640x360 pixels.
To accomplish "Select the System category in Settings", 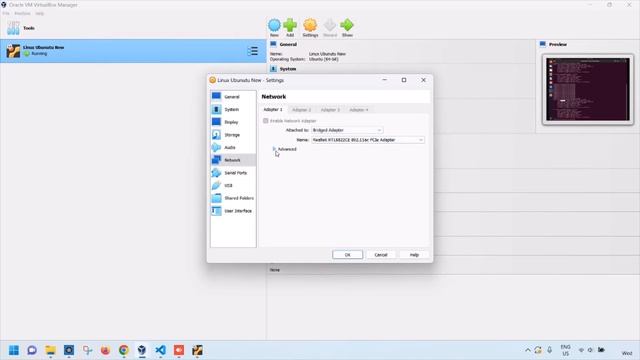I will [x=233, y=109].
